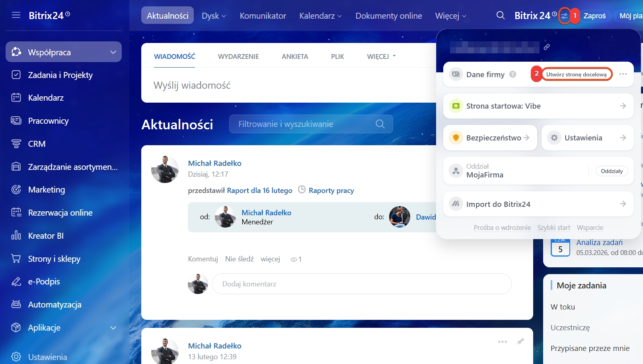Click the view count eye icon
Image resolution: width=643 pixels, height=364 pixels.
[x=294, y=259]
